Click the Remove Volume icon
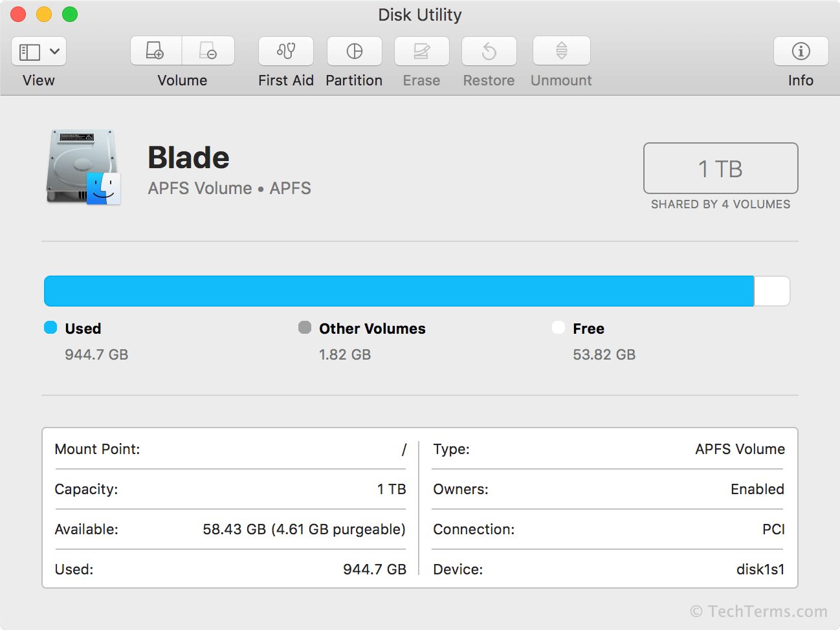This screenshot has width=840, height=630. (208, 50)
